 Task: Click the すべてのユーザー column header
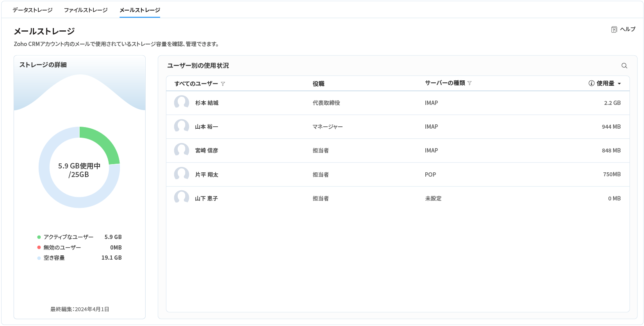tap(196, 84)
